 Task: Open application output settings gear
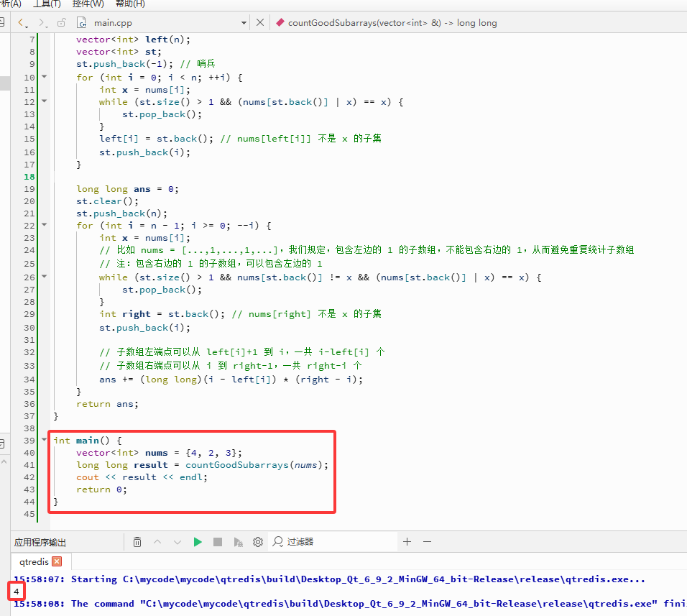(258, 542)
